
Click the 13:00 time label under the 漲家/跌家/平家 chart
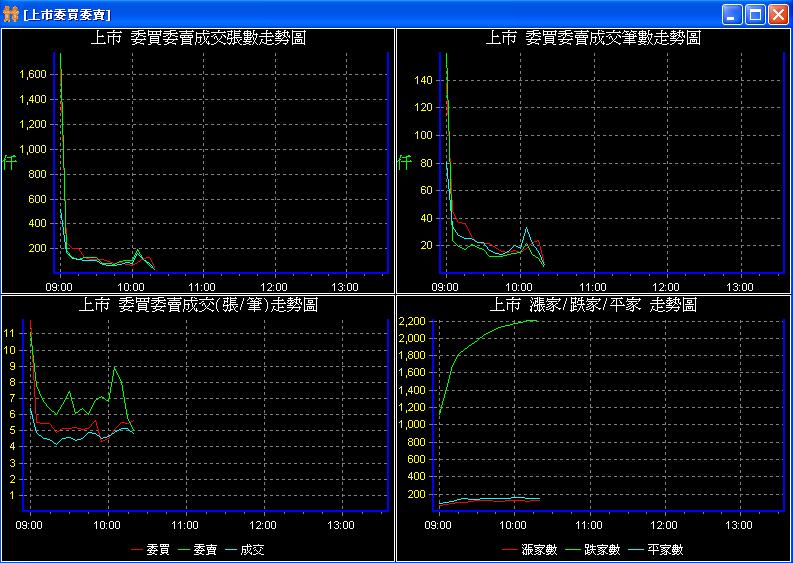(739, 525)
